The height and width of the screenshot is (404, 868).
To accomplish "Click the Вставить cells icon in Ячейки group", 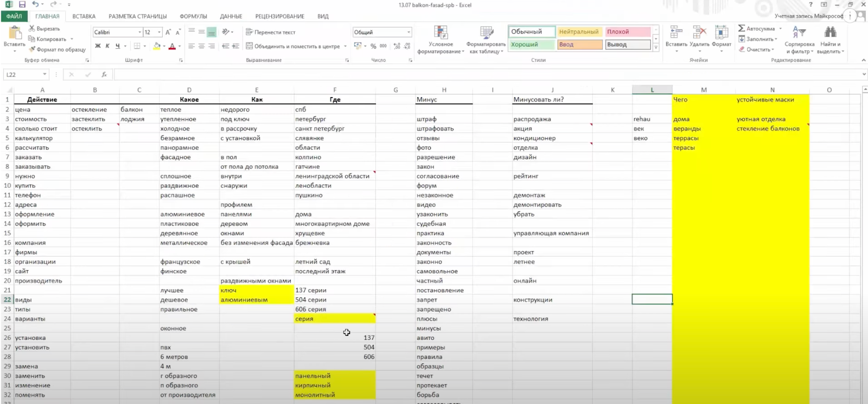I will tap(676, 32).
